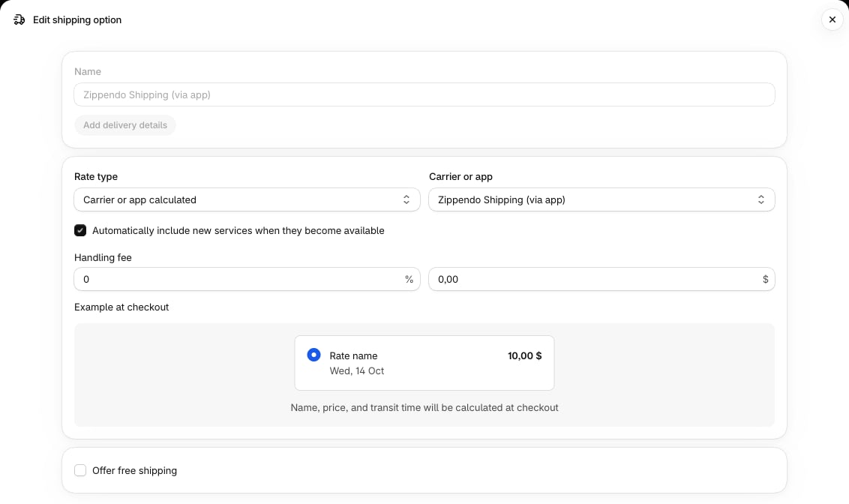Viewport: 849px width, 504px height.
Task: Close the Edit shipping option dialog
Action: click(832, 19)
